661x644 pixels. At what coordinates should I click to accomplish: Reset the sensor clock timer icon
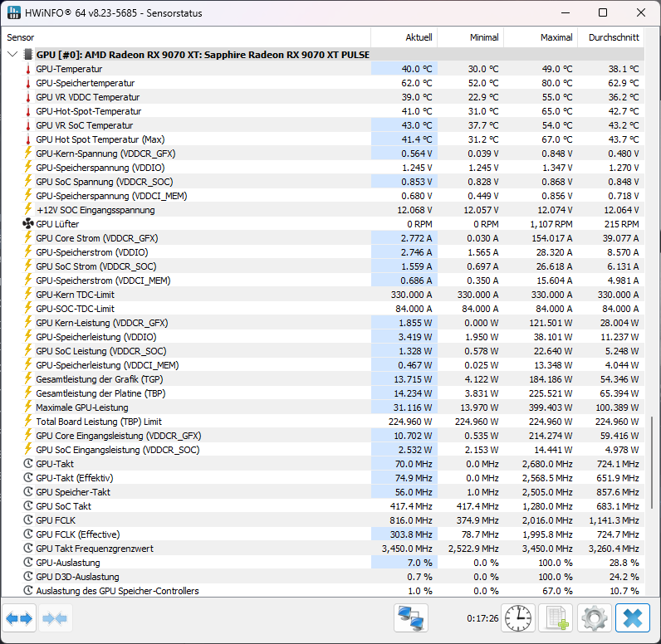(518, 618)
